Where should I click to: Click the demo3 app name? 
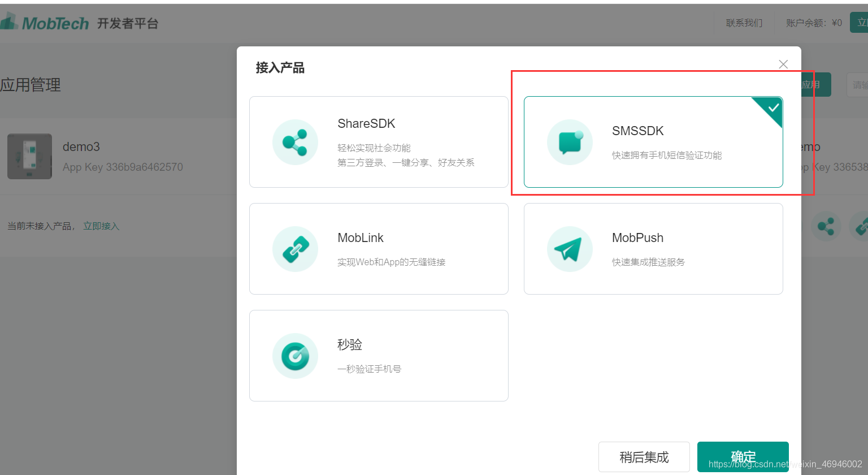coord(81,147)
